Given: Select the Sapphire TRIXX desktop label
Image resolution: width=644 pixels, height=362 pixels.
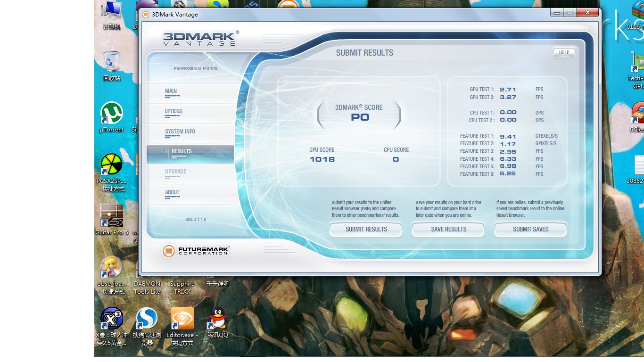Looking at the screenshot, I should pos(182,288).
